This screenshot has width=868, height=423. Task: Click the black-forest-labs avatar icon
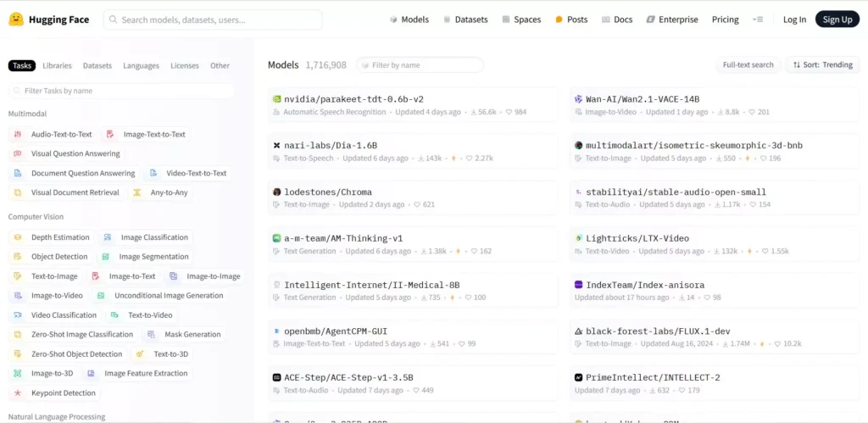click(578, 331)
